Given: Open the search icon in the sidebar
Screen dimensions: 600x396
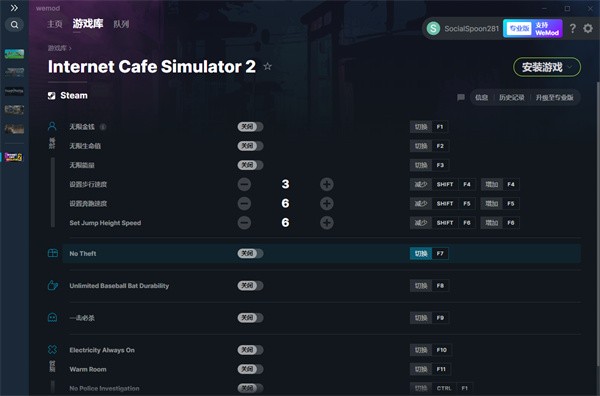Looking at the screenshot, I should coord(15,25).
